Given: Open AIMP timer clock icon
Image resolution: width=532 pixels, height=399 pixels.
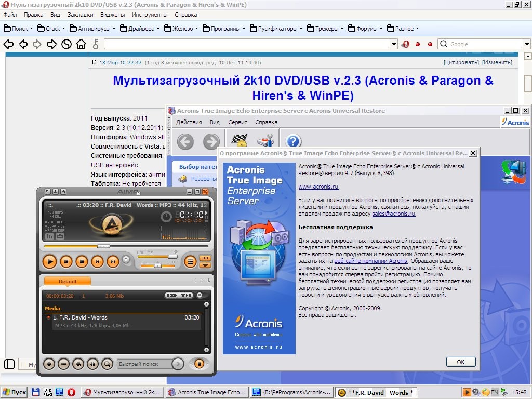Looking at the screenshot, I should 166,217.
